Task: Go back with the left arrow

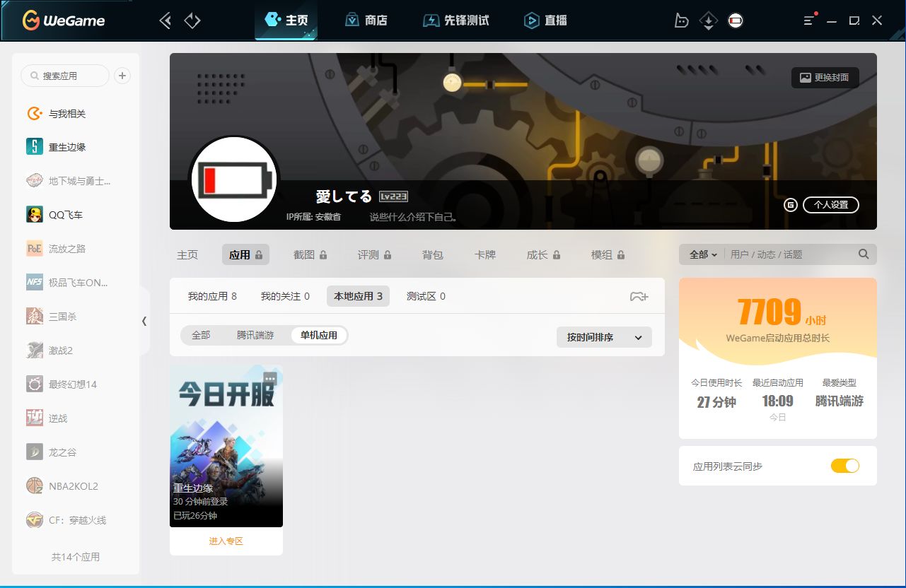Action: [x=165, y=20]
